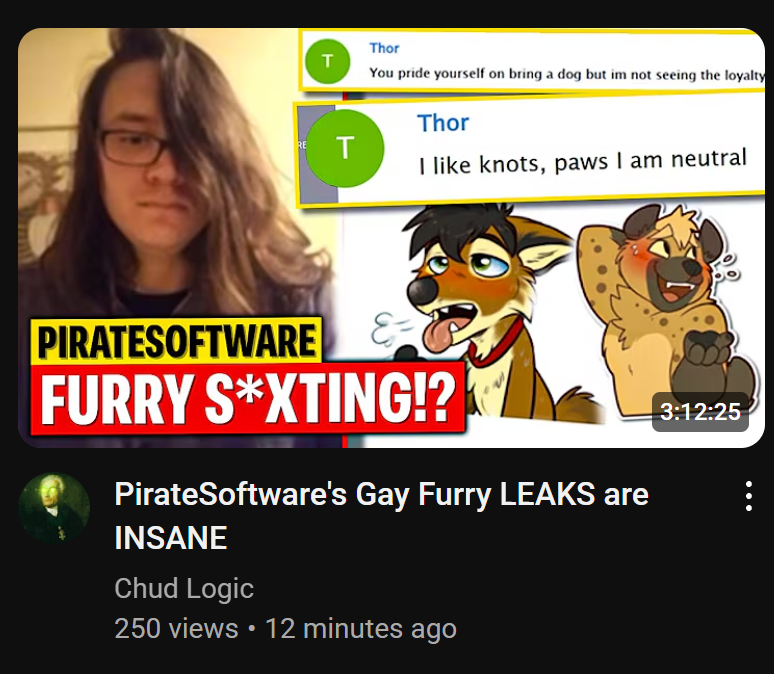
Task: Click the yellow PIRATESOFTWARE banner text
Action: (x=177, y=341)
